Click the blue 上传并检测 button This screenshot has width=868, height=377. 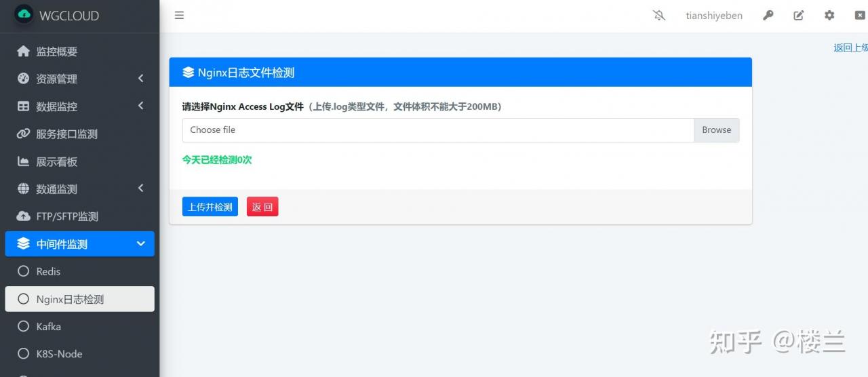(x=210, y=207)
